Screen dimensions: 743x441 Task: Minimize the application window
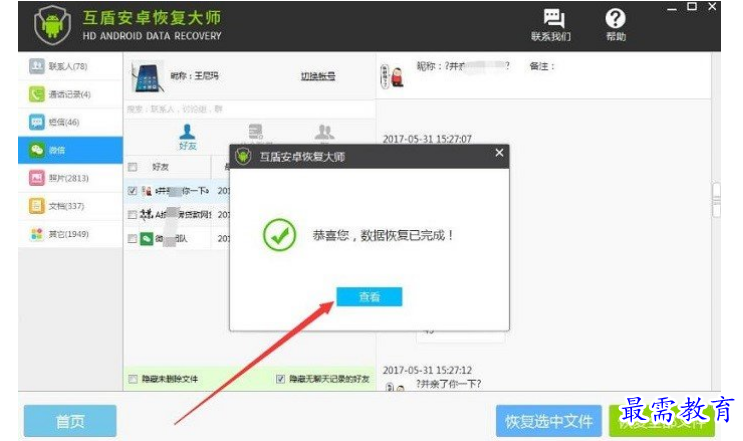(672, 8)
